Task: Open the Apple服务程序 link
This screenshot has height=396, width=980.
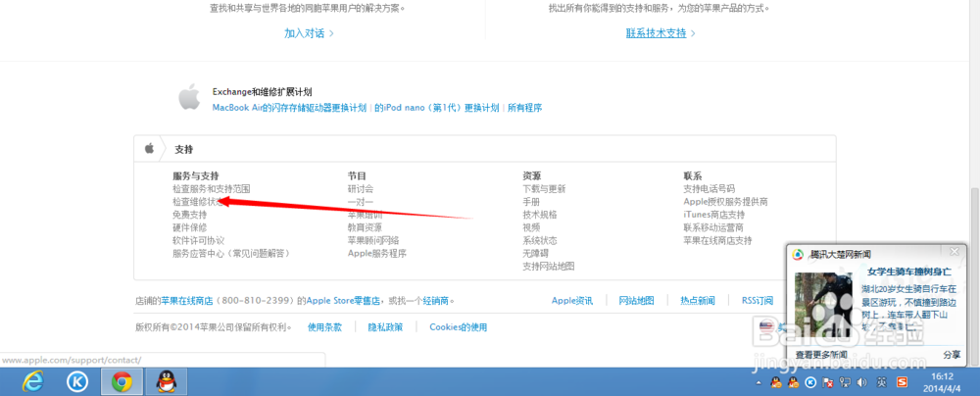Action: 377,254
